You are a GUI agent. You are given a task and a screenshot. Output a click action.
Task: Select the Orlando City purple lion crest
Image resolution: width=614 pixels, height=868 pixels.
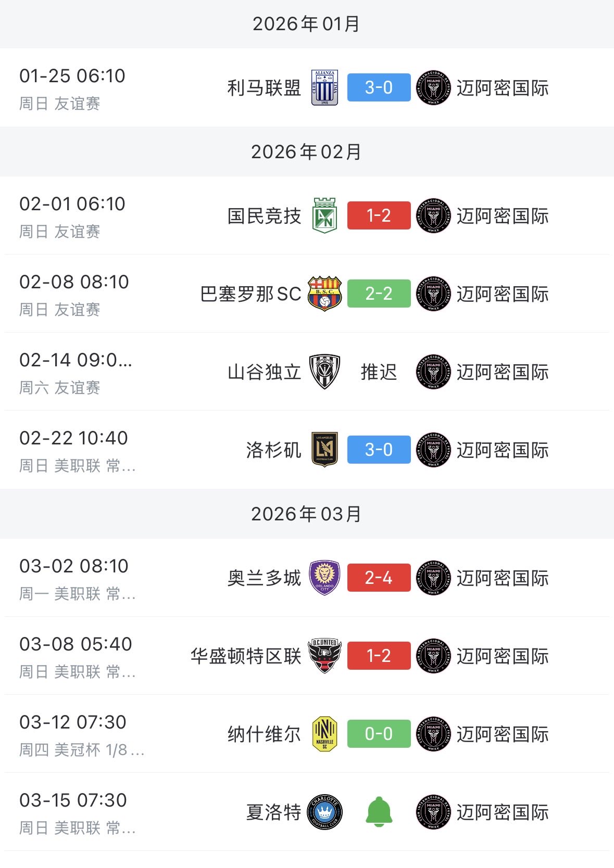coord(324,578)
